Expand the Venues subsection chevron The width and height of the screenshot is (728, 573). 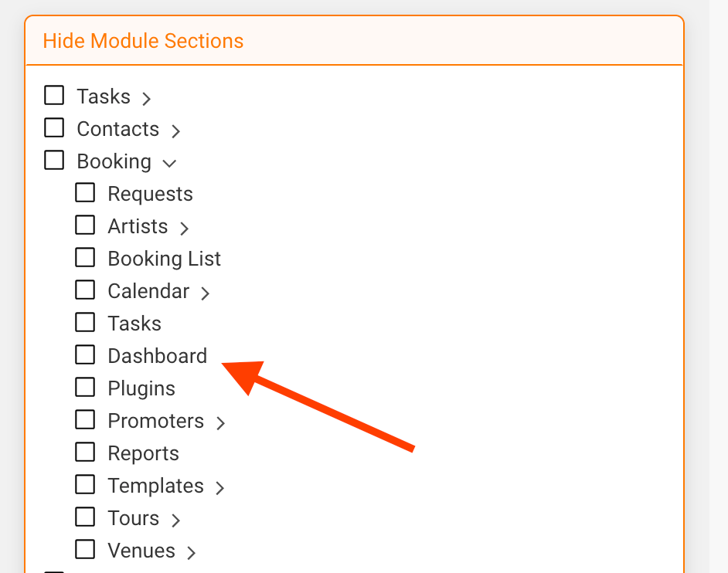pos(192,553)
